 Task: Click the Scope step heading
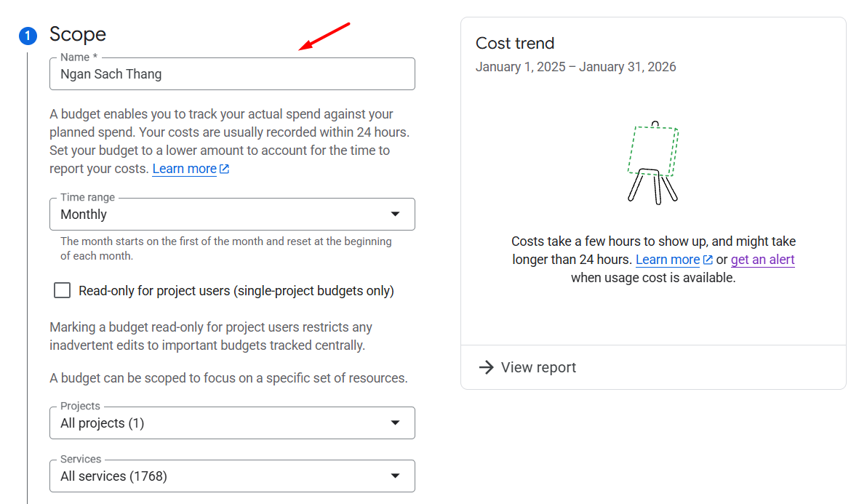pos(78,34)
